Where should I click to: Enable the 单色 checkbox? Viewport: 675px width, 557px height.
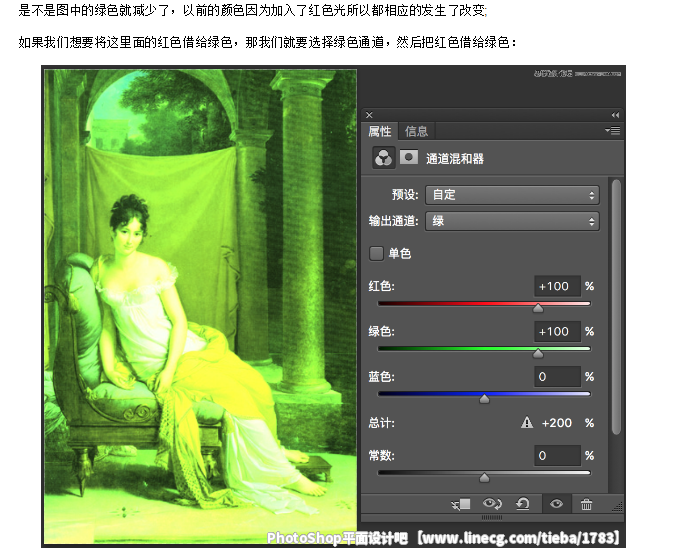(376, 254)
